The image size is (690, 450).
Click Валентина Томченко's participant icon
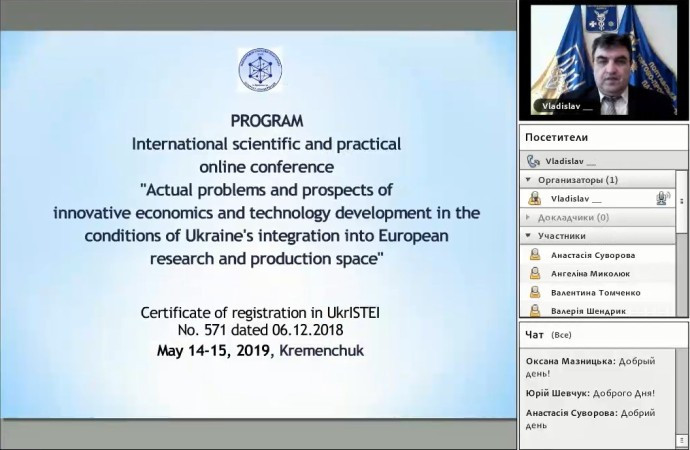click(535, 293)
